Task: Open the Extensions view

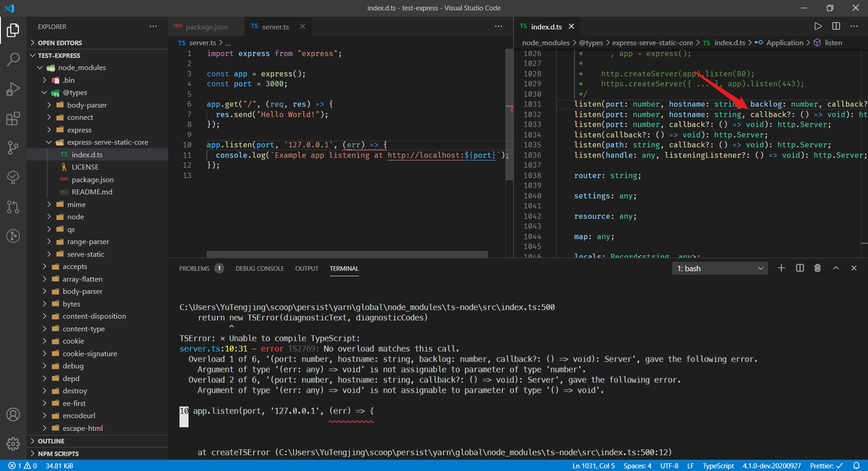Action: pyautogui.click(x=13, y=118)
